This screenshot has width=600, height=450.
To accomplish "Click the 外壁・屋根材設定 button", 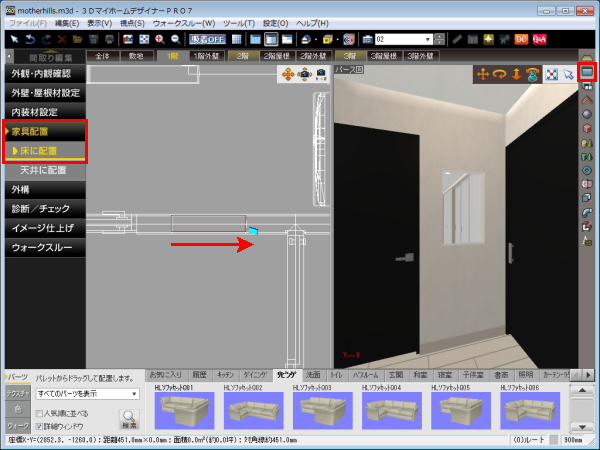I will [x=42, y=93].
